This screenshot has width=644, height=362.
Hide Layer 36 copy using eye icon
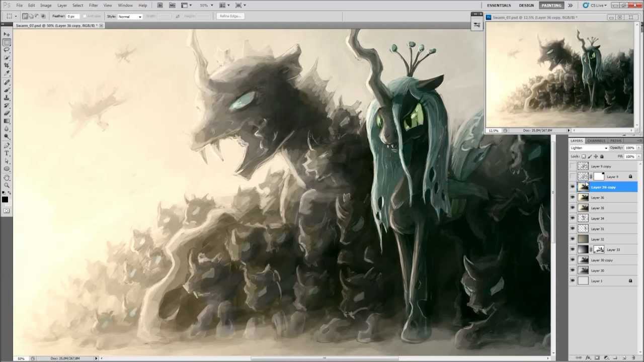(573, 187)
